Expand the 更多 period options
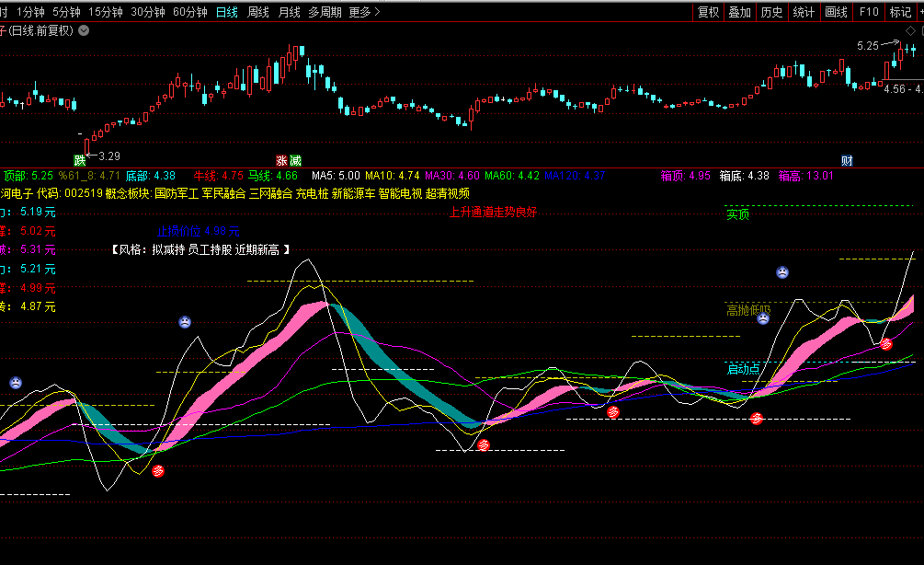Screen dimensions: 924x565 tap(365, 12)
